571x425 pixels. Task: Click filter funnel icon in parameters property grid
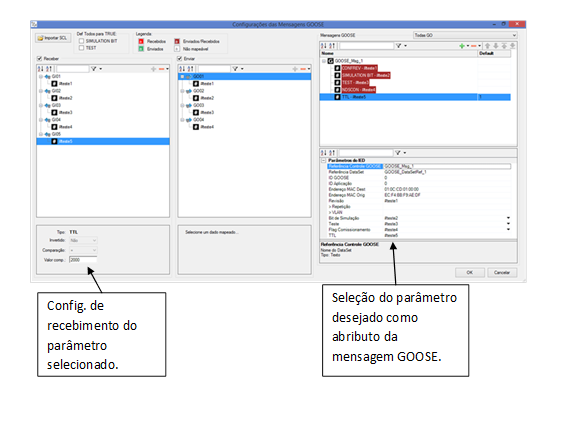398,153
